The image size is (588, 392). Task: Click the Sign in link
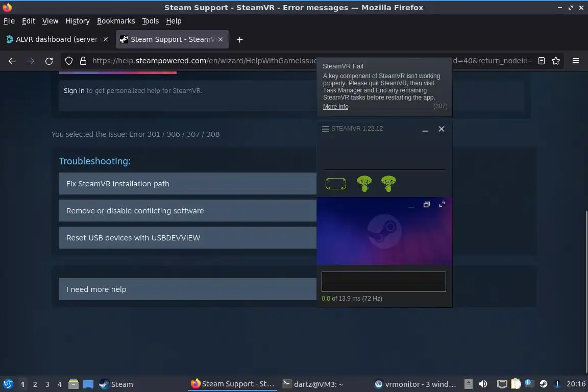pyautogui.click(x=74, y=90)
